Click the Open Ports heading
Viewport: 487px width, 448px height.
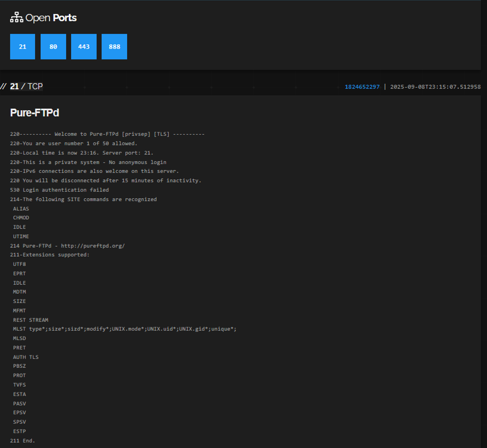(51, 18)
